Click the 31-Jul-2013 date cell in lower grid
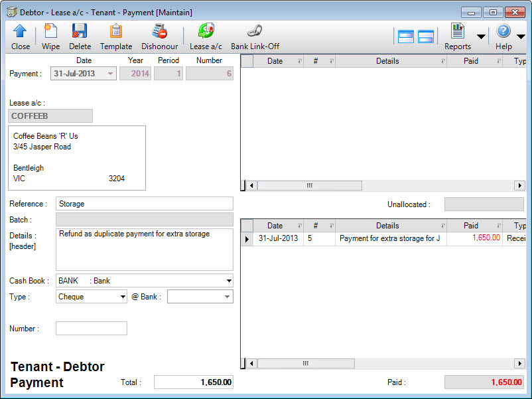532x399 pixels. click(278, 239)
